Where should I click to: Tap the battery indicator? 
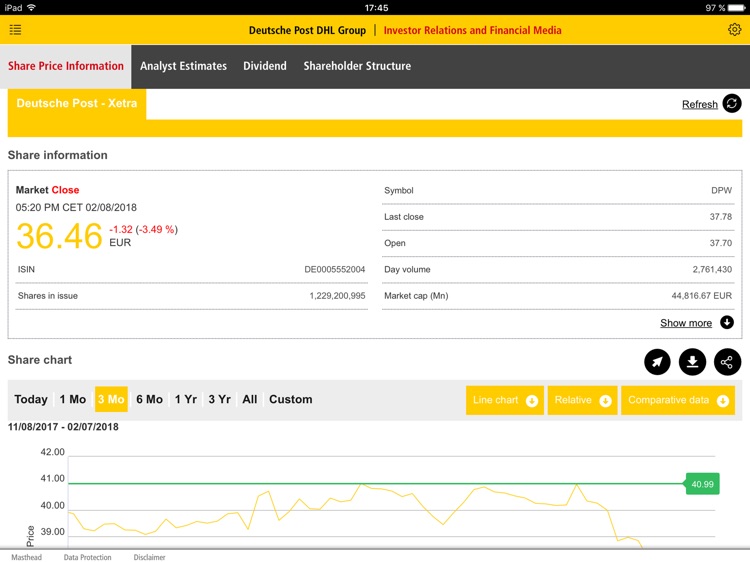pyautogui.click(x=736, y=8)
